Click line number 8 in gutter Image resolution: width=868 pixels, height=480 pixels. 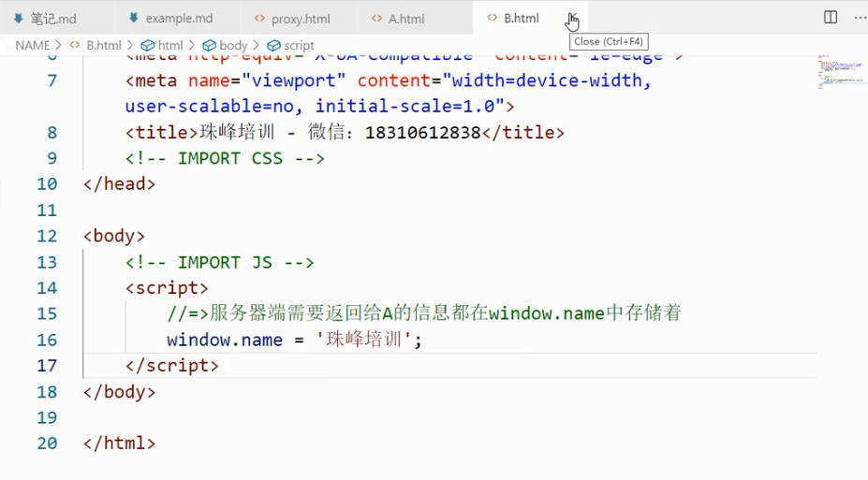click(52, 133)
